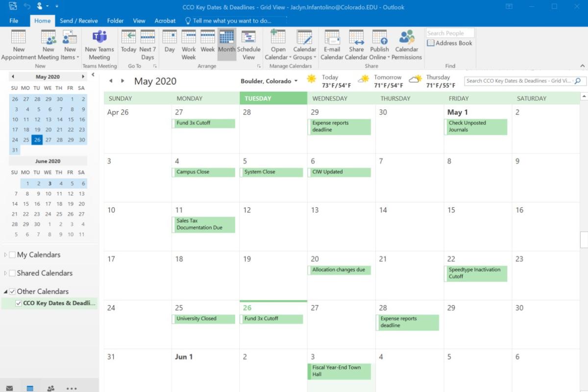Click Share Calendar
The height and width of the screenshot is (392, 588).
click(356, 45)
